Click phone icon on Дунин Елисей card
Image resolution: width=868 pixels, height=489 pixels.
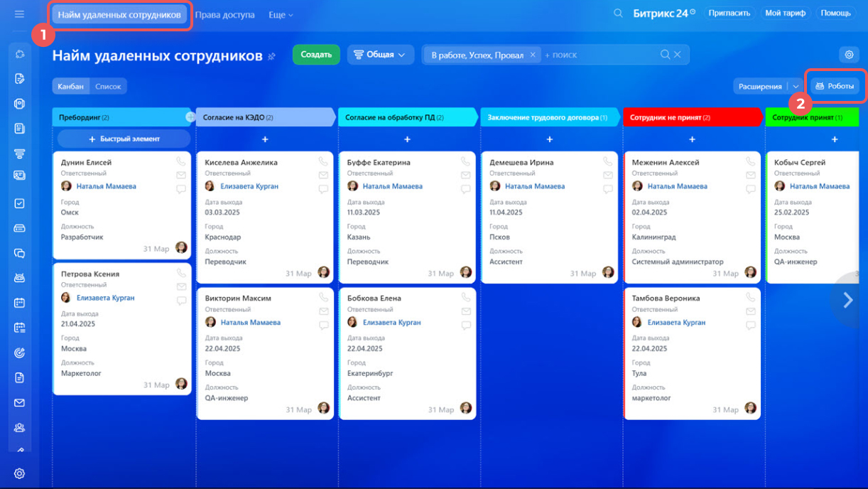[x=181, y=162]
